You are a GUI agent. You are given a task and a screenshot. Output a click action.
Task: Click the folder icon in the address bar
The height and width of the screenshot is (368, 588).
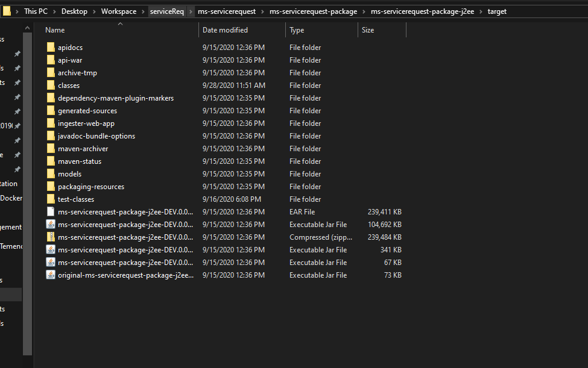[7, 11]
